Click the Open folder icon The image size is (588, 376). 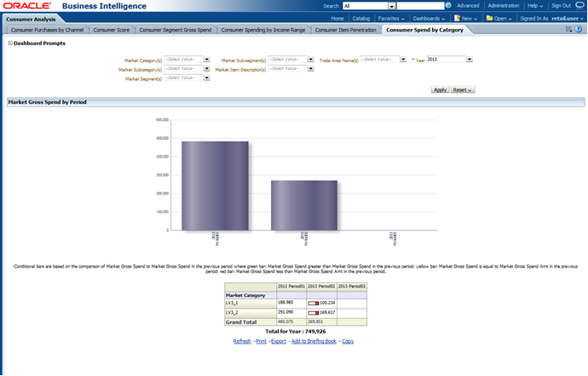[x=489, y=18]
